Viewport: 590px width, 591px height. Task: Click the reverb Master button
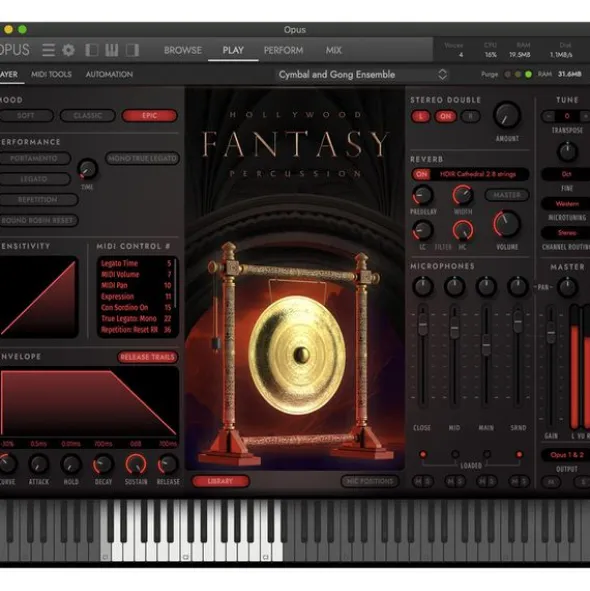point(507,195)
